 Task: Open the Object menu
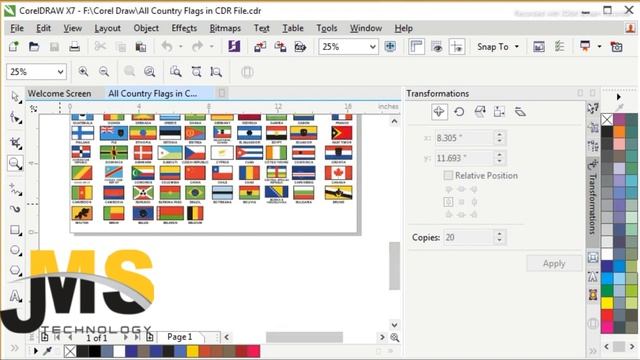click(x=146, y=28)
